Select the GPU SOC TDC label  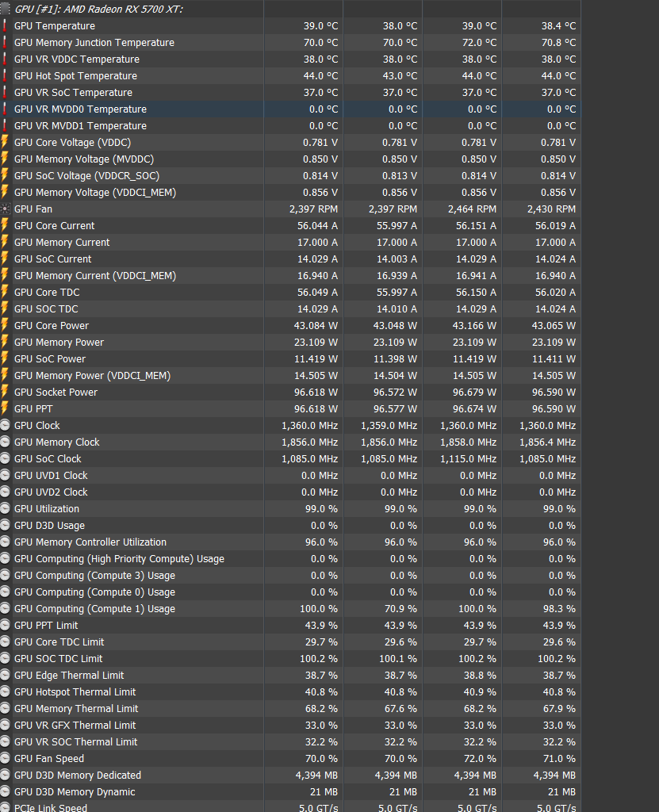[46, 308]
